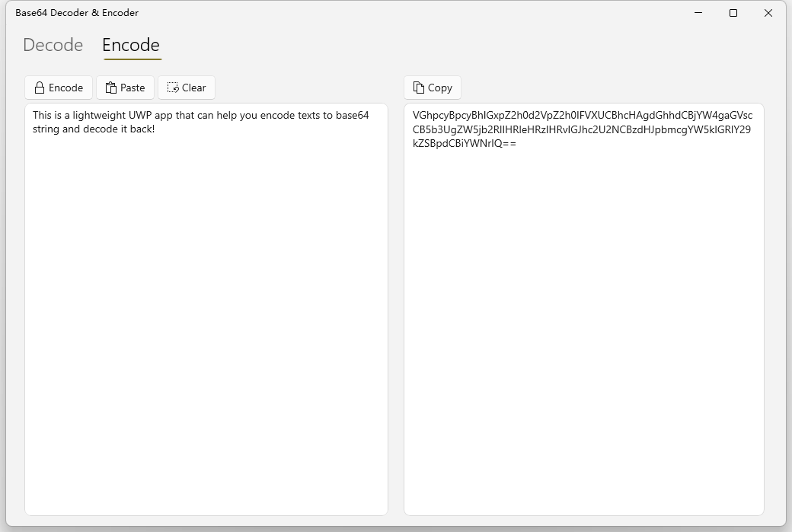Minimize the Base64 app window
The width and height of the screenshot is (792, 532).
click(698, 13)
